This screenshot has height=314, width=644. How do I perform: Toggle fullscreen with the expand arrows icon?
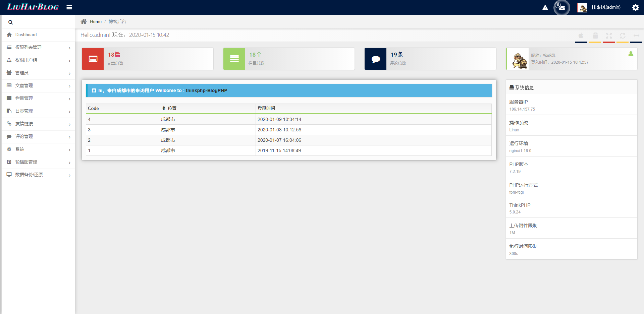point(609,36)
